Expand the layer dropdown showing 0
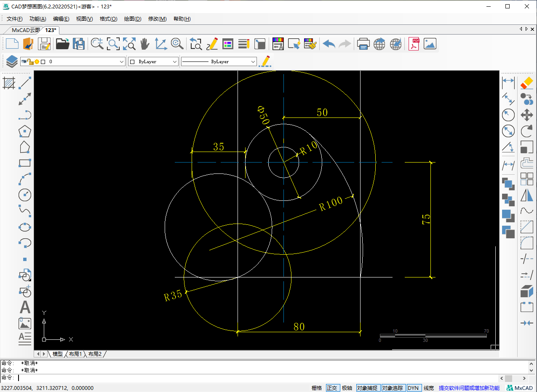This screenshot has width=537, height=392. (122, 62)
